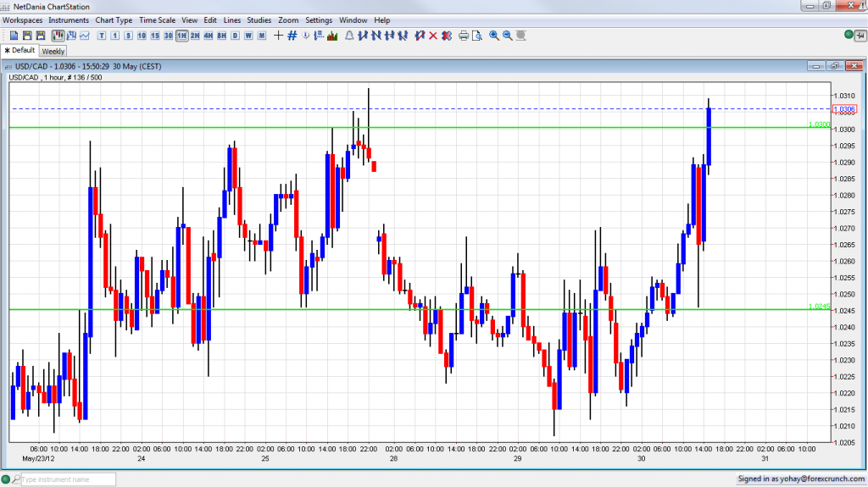
Task: Open the Chart Type menu
Action: click(x=114, y=20)
